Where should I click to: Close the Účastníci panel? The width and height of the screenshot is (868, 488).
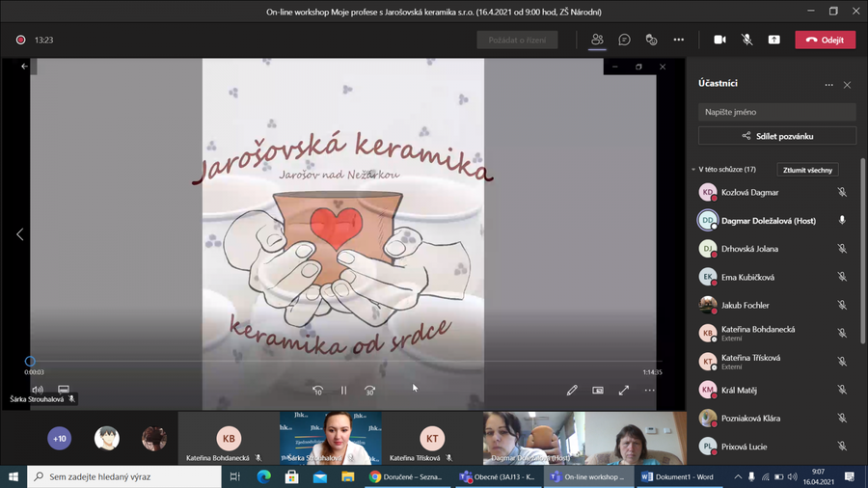tap(847, 85)
